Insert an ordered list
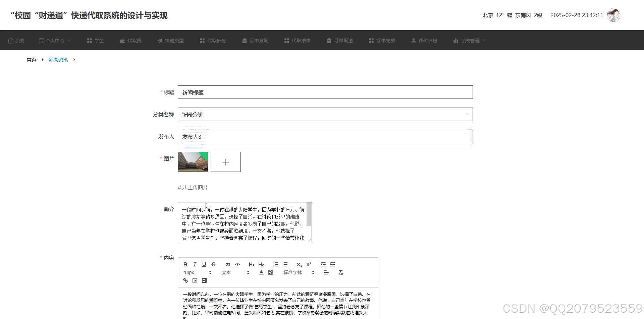The width and height of the screenshot is (644, 319). pyautogui.click(x=275, y=264)
